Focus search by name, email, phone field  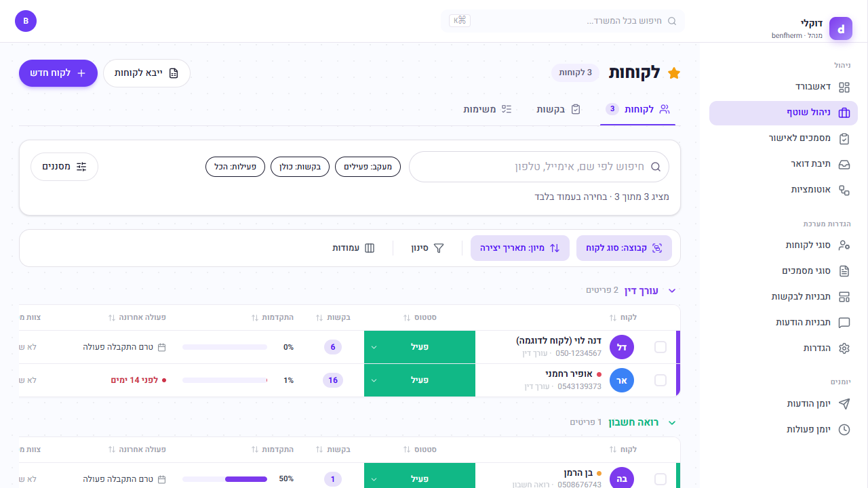[539, 167]
